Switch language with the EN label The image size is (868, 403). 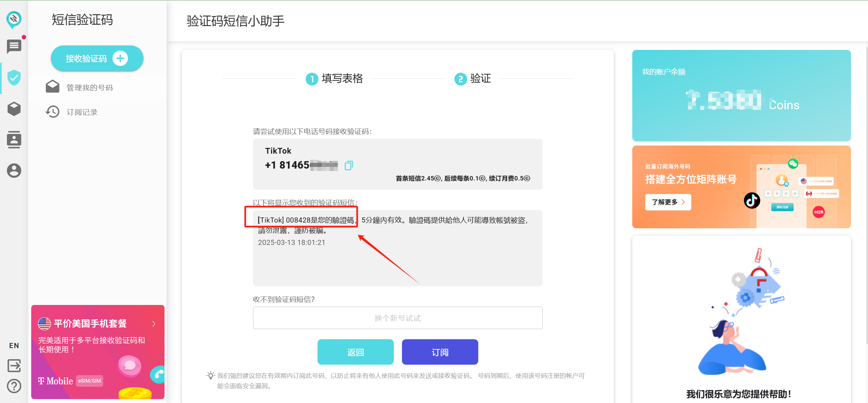pos(14,345)
